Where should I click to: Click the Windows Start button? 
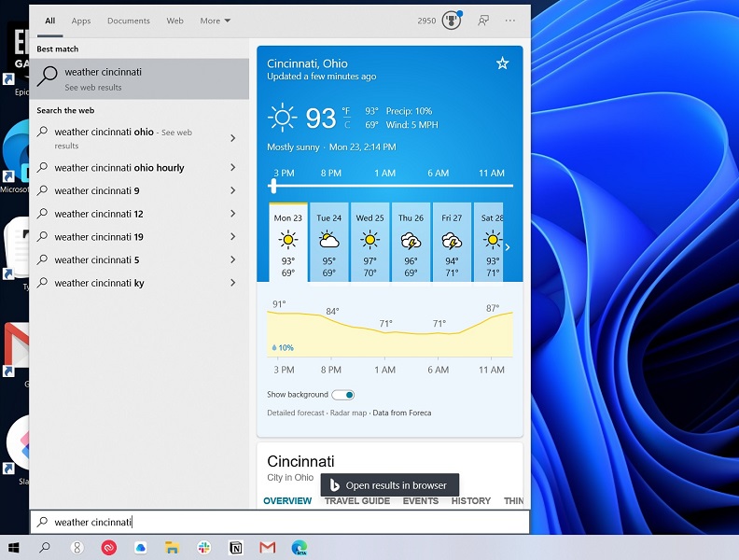(x=14, y=547)
